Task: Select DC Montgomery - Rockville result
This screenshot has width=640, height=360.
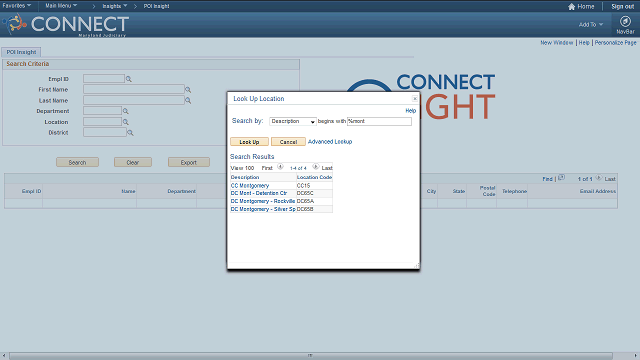Action: (263, 201)
